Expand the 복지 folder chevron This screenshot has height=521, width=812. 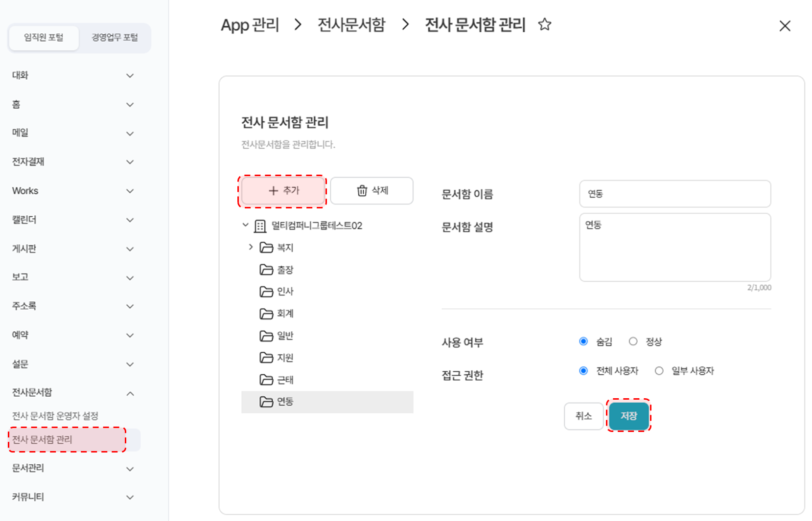251,247
